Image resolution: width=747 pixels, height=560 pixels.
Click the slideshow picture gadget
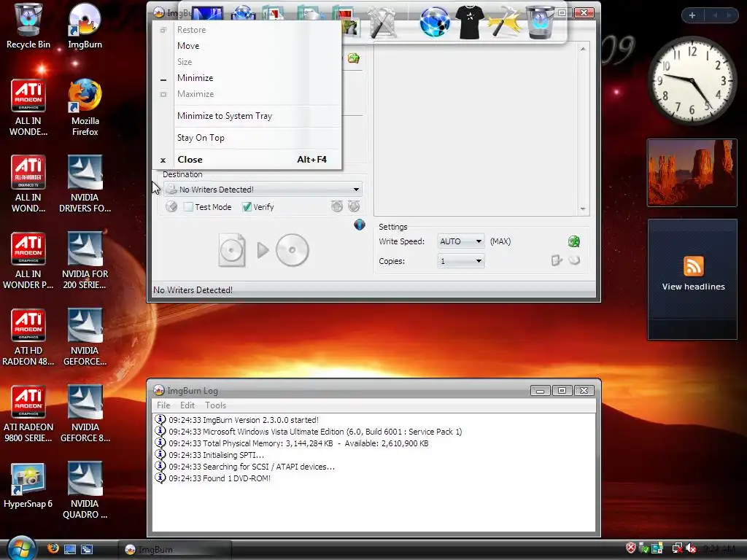[x=692, y=173]
